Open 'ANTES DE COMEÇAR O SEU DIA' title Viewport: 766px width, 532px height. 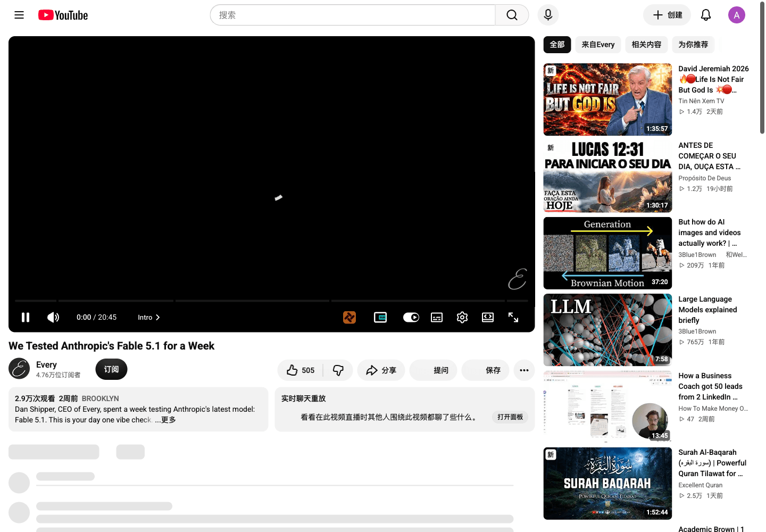pos(709,156)
